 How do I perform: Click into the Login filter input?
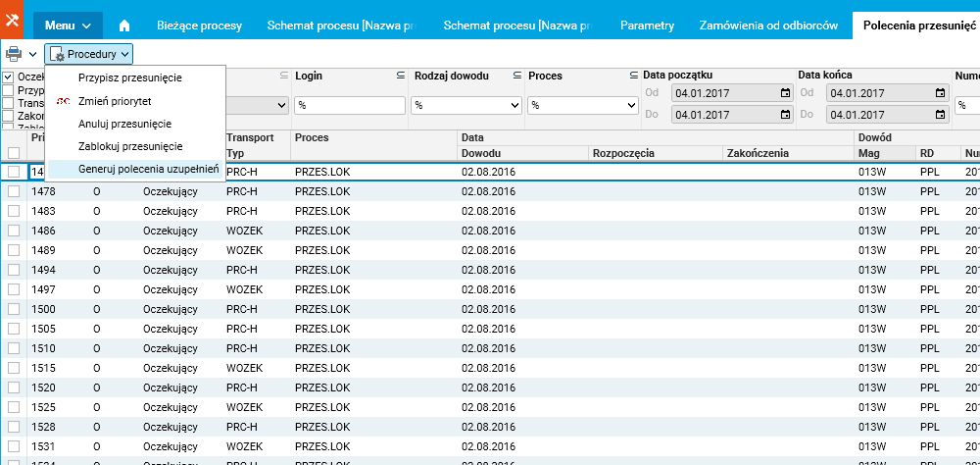[350, 105]
